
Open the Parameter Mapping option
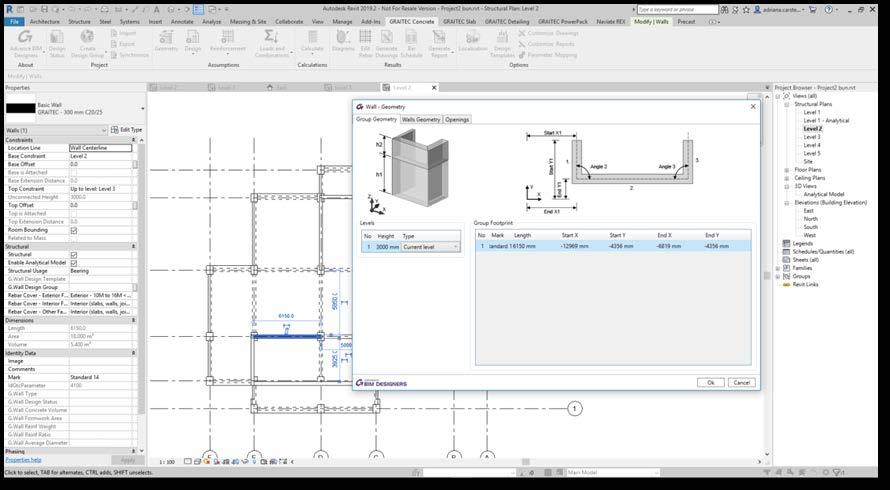click(548, 55)
